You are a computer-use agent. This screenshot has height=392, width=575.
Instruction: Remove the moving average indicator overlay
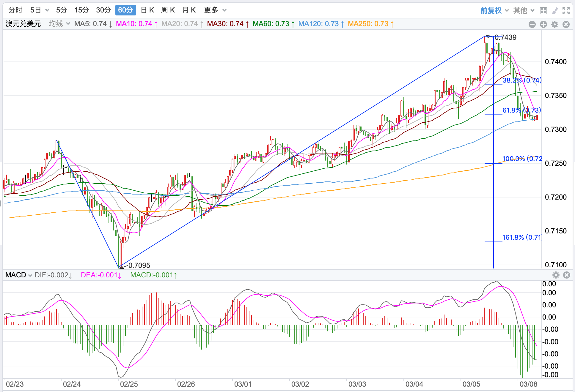point(566,24)
